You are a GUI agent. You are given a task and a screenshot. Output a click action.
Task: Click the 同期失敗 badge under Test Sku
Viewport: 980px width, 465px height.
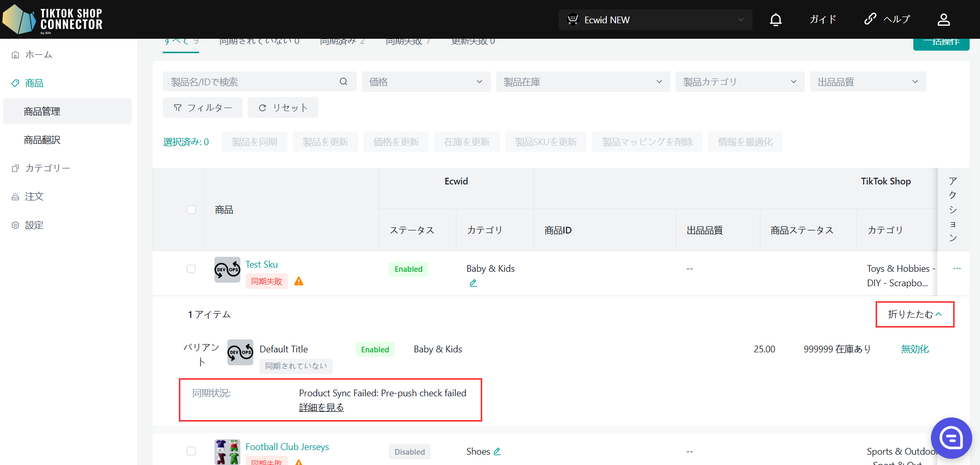[x=267, y=281]
